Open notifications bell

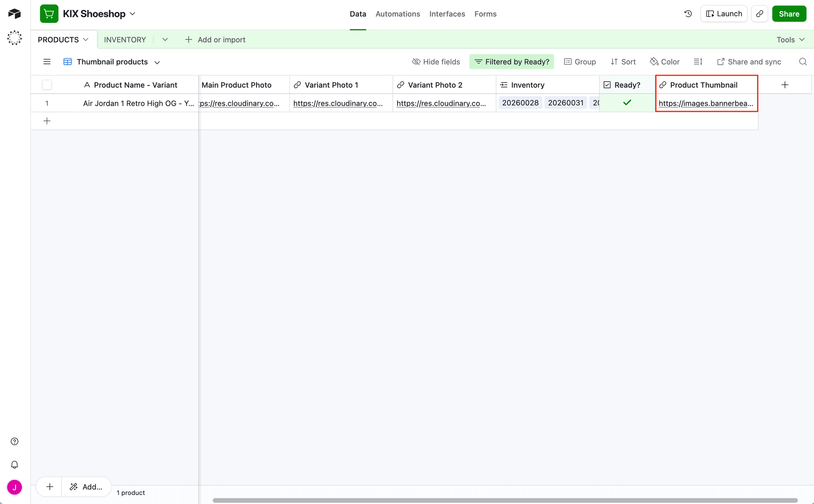pos(15,464)
